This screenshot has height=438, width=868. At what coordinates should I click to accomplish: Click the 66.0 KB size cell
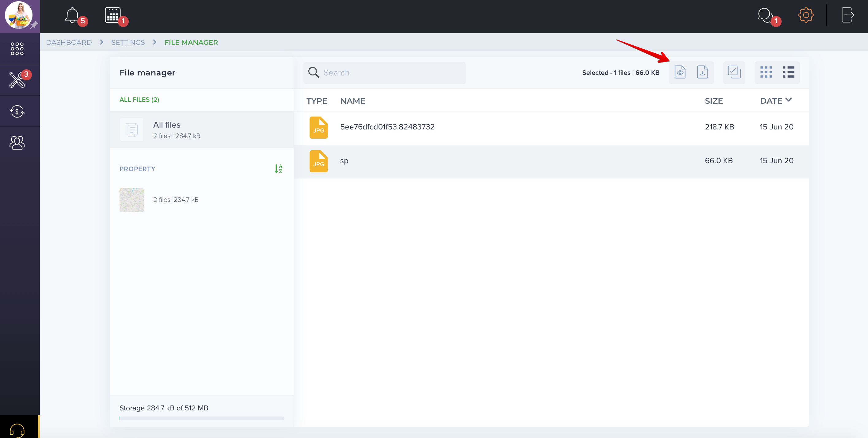tap(719, 161)
